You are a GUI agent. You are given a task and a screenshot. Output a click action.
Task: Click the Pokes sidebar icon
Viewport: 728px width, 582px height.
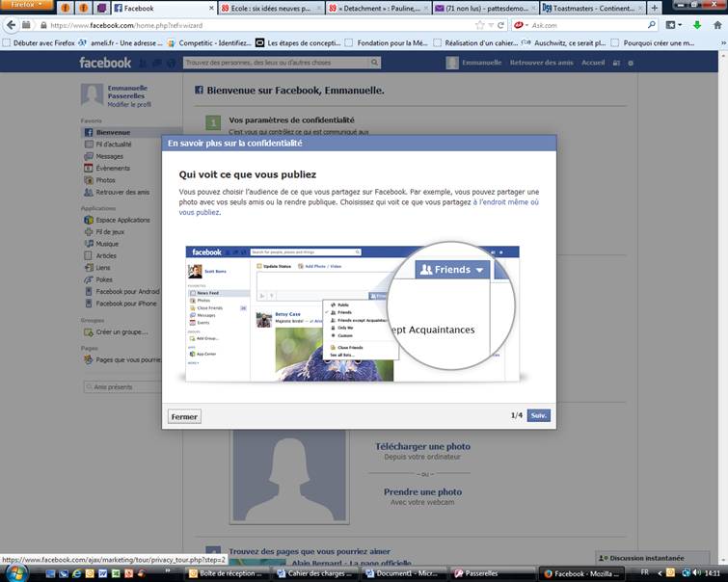tap(89, 279)
